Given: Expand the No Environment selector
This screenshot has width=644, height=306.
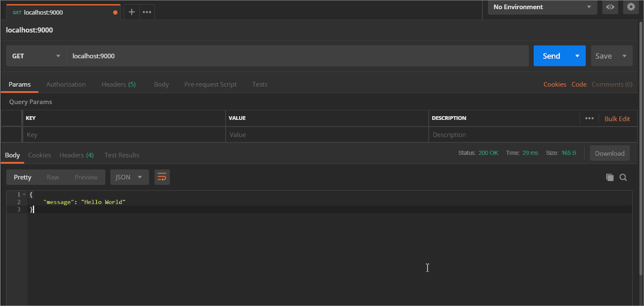Looking at the screenshot, I should pos(542,7).
